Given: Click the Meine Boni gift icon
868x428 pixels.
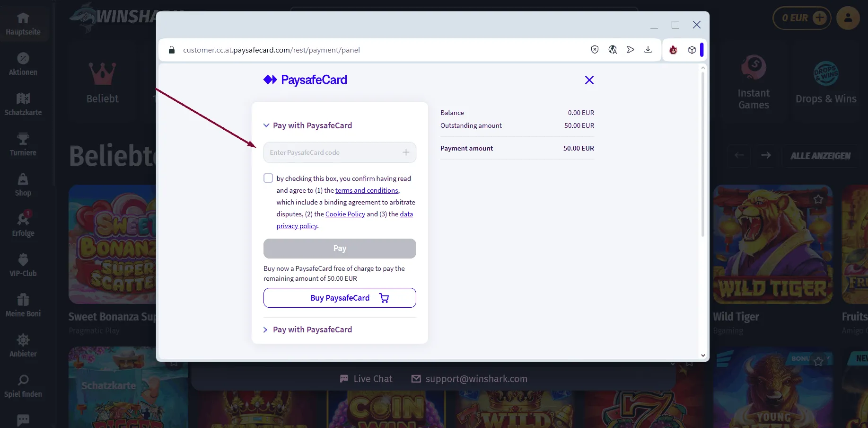Looking at the screenshot, I should click(23, 300).
